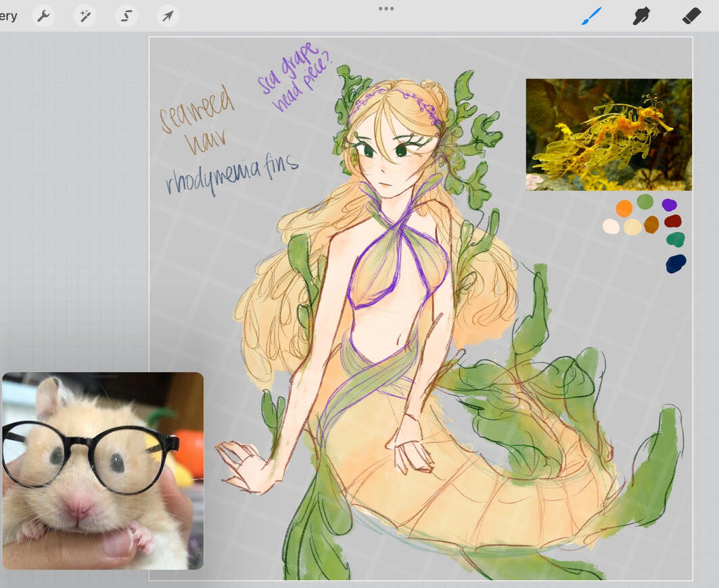Pick the light green palette swatch
The height and width of the screenshot is (588, 719).
coord(645,202)
